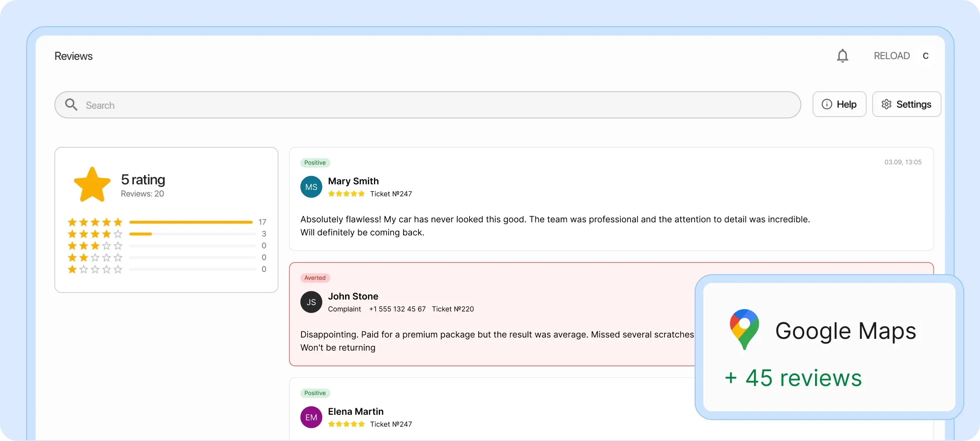
Task: Click the 03.09, 13:05 timestamp
Action: [902, 162]
